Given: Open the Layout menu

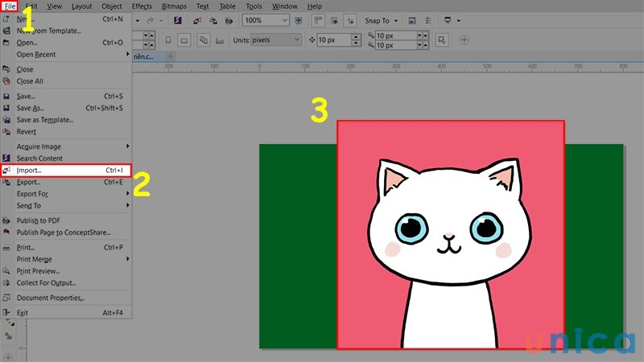Looking at the screenshot, I should [82, 6].
